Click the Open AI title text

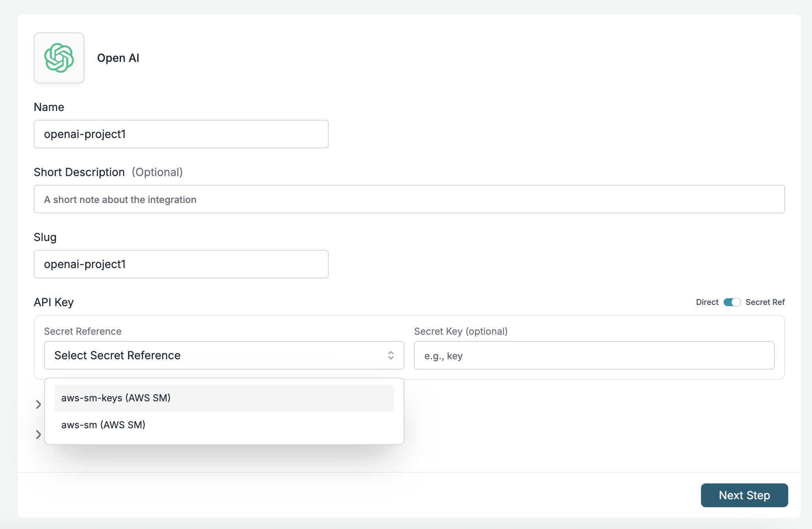[118, 58]
